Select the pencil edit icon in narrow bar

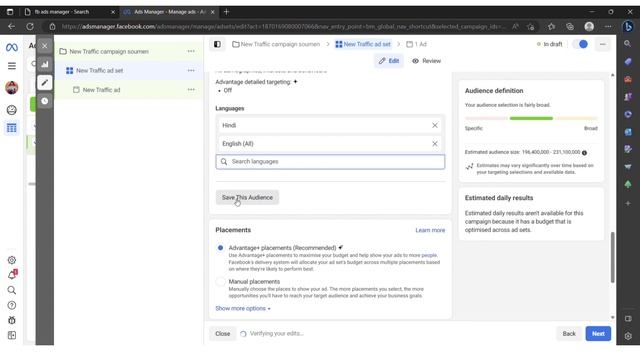click(45, 82)
